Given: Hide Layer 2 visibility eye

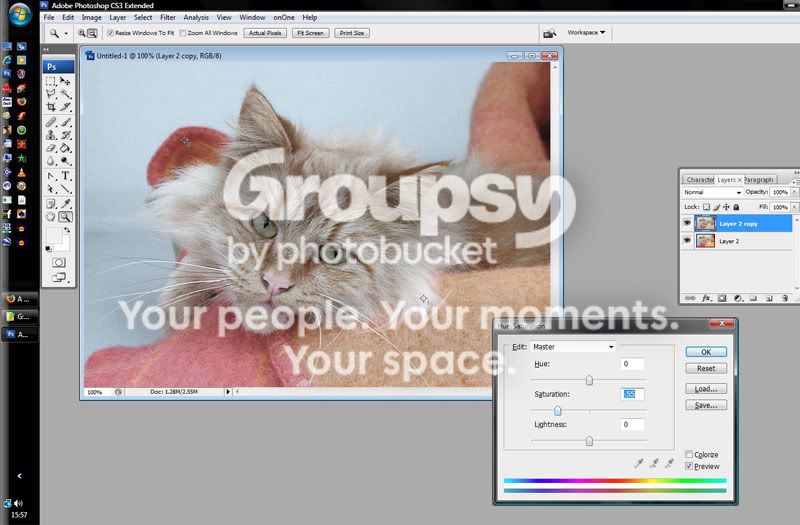Looking at the screenshot, I should [x=687, y=240].
